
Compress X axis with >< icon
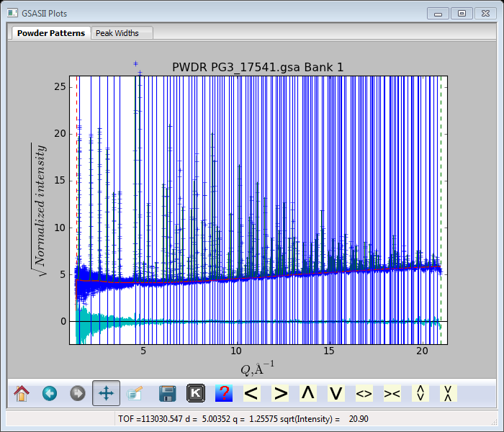point(392,393)
